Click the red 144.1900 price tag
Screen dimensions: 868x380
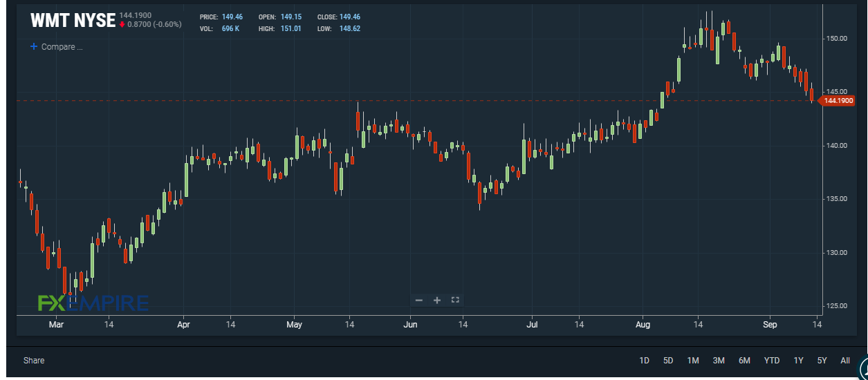pyautogui.click(x=838, y=101)
